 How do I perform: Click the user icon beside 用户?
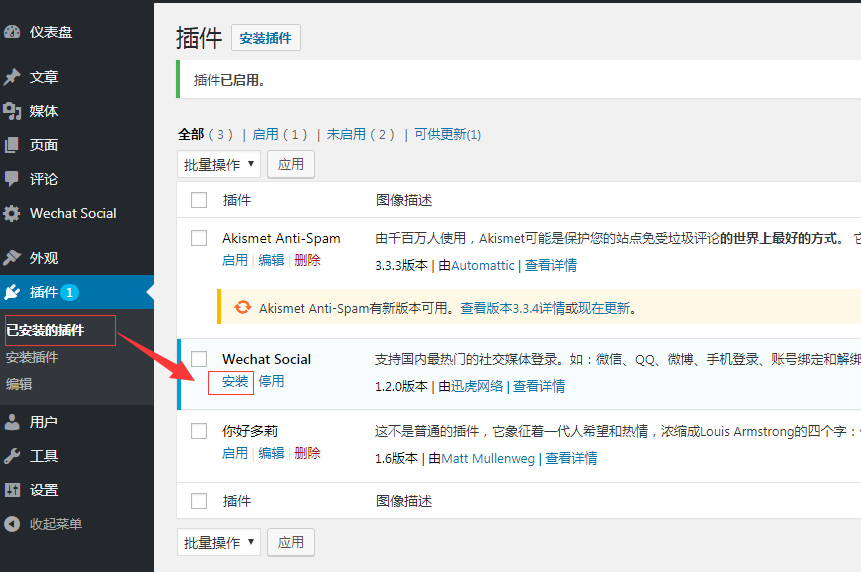tap(12, 422)
